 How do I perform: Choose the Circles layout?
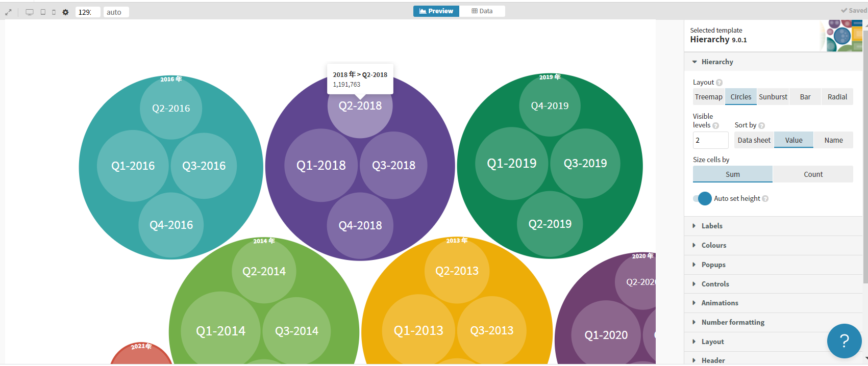tap(741, 97)
